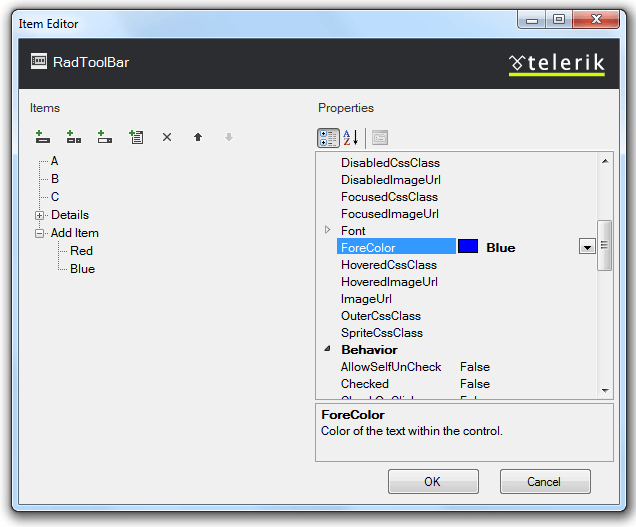Delete the selected item with the X icon
The height and width of the screenshot is (527, 636).
(x=167, y=137)
